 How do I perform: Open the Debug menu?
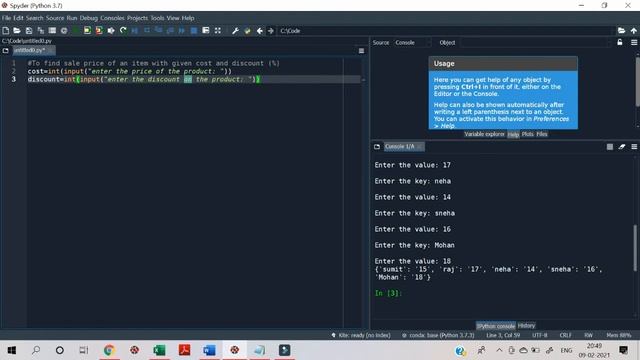89,18
